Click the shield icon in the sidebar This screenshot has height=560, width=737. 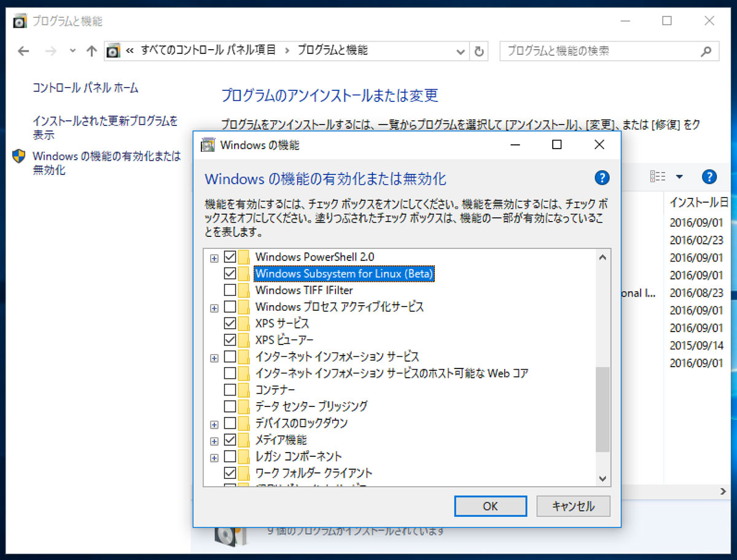click(19, 157)
